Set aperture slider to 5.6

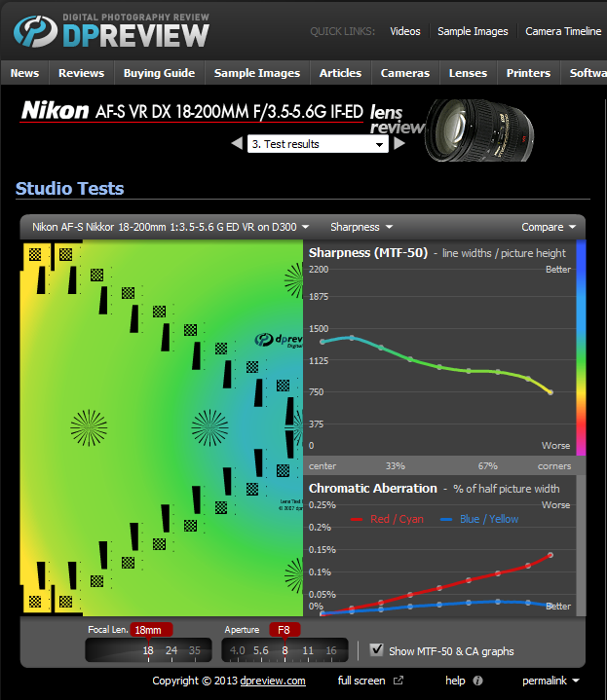pos(261,651)
